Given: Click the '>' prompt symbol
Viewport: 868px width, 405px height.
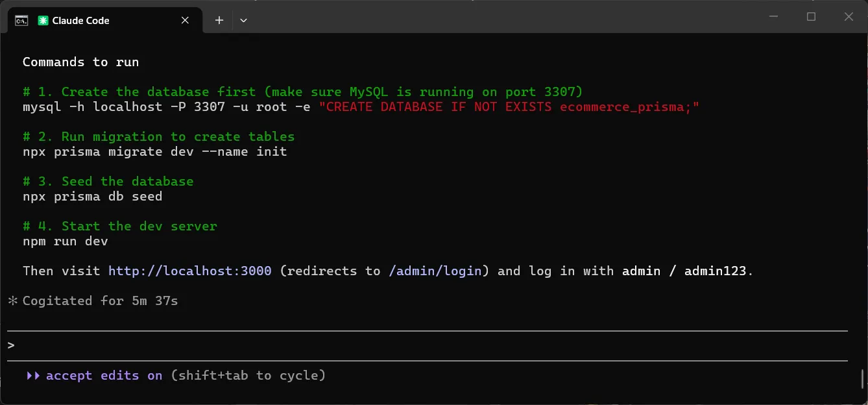Looking at the screenshot, I should (11, 345).
